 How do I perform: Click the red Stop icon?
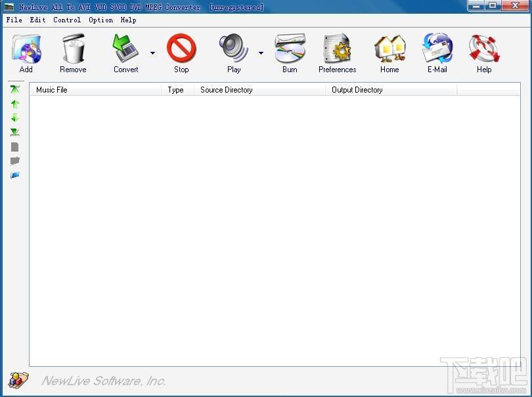(x=181, y=48)
